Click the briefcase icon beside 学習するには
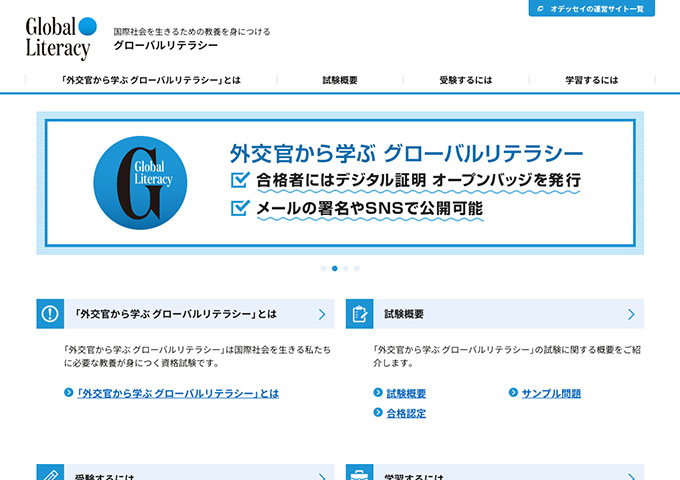680x480 pixels. [360, 472]
